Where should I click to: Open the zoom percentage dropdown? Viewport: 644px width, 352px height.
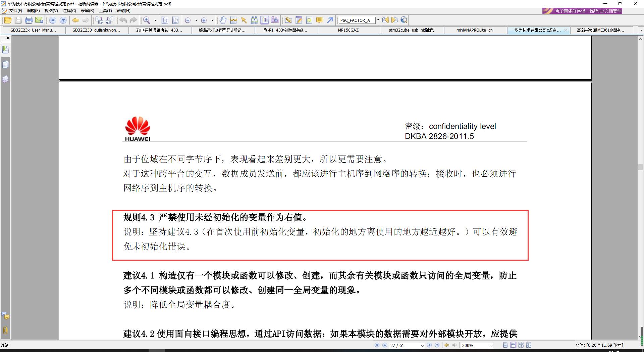[x=491, y=345]
